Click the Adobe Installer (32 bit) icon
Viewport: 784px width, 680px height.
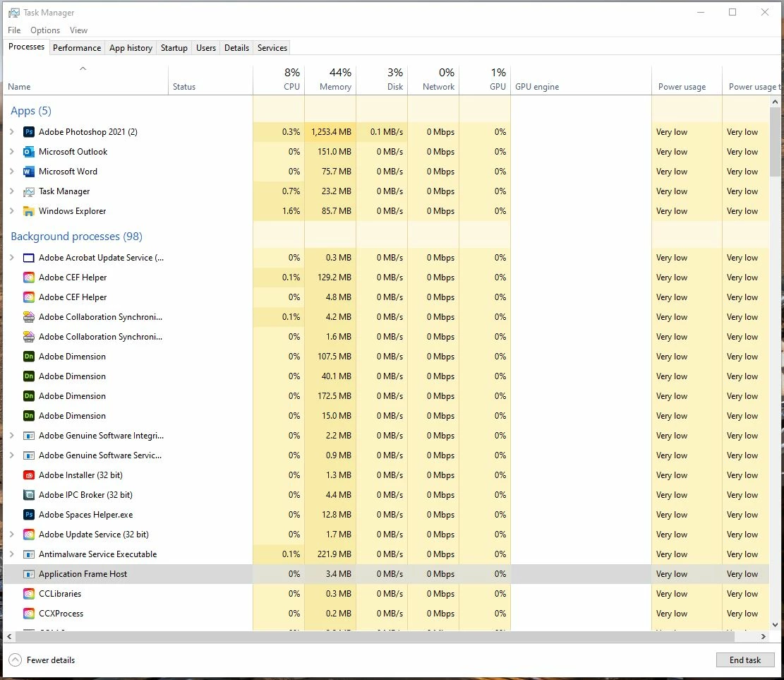click(x=29, y=475)
